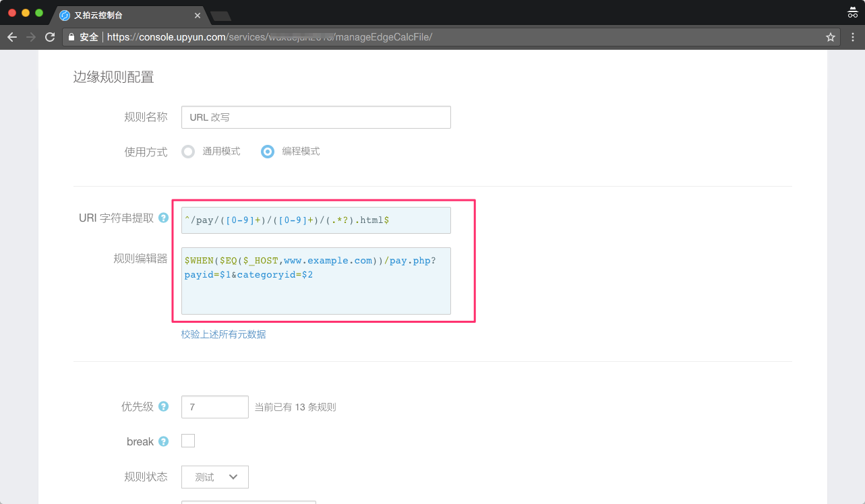Switch to the 又拍云控制台 browser tab
The image size is (865, 504).
[x=121, y=15]
